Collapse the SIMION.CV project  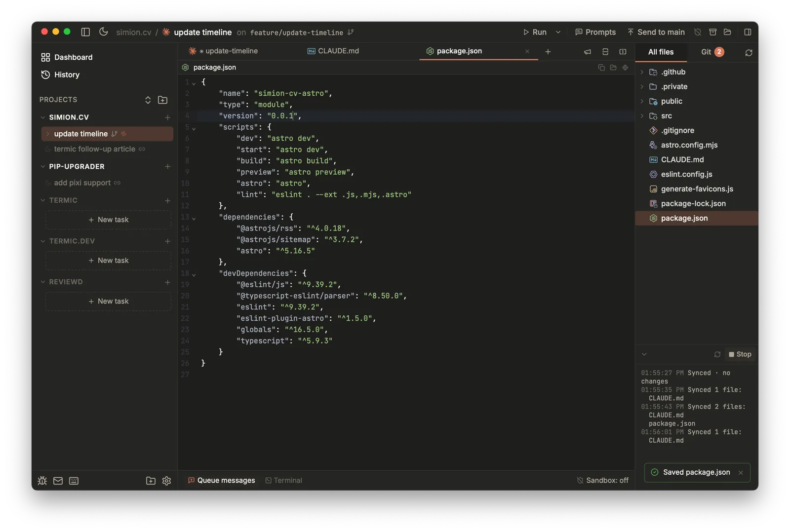(x=43, y=117)
